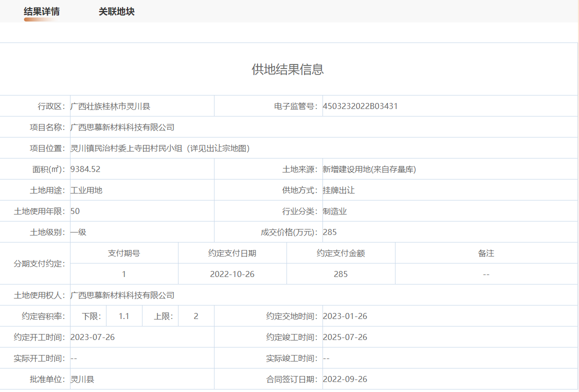Image resolution: width=579 pixels, height=392 pixels.
Task: Click the company name in 项目名称 row
Action: (x=122, y=127)
